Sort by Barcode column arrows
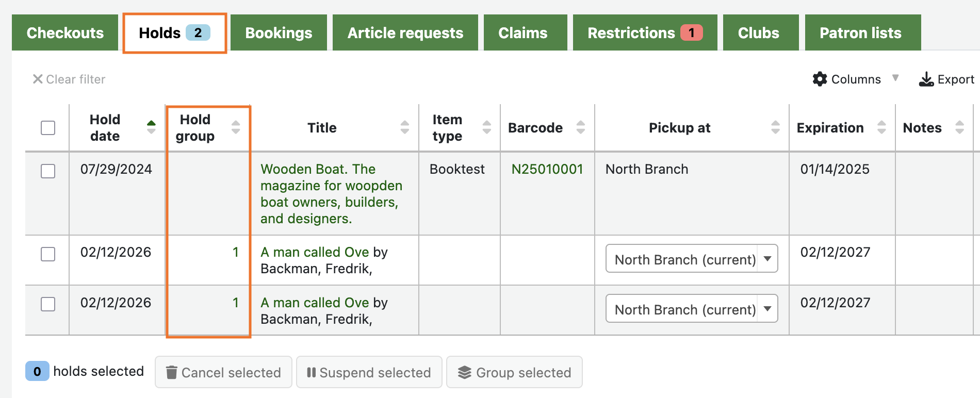The width and height of the screenshot is (980, 398). click(x=581, y=127)
